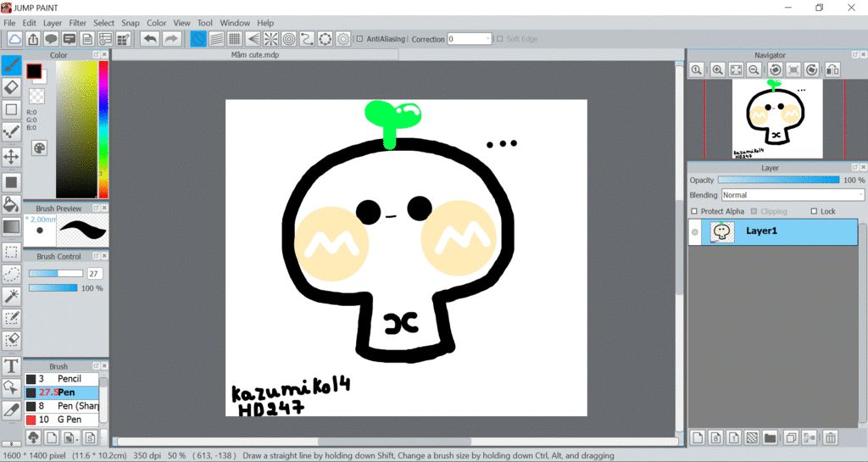Select the Pen (Sharp) brush
Viewport: 868px width, 462px height.
[61, 405]
